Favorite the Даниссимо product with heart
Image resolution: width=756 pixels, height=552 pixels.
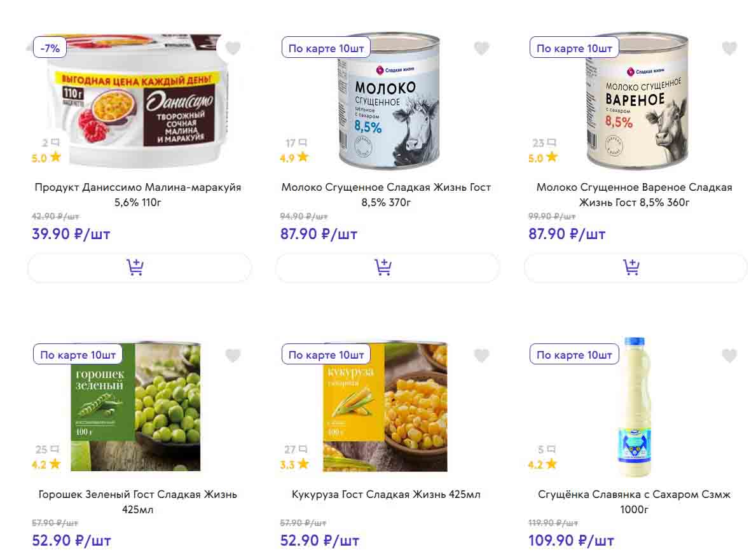pyautogui.click(x=233, y=48)
